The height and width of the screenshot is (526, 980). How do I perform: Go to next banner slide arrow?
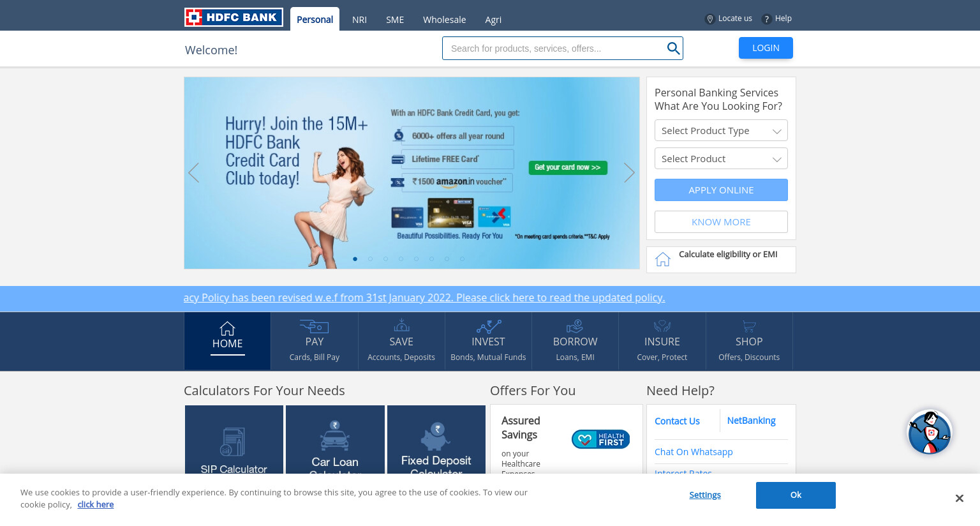pyautogui.click(x=629, y=172)
